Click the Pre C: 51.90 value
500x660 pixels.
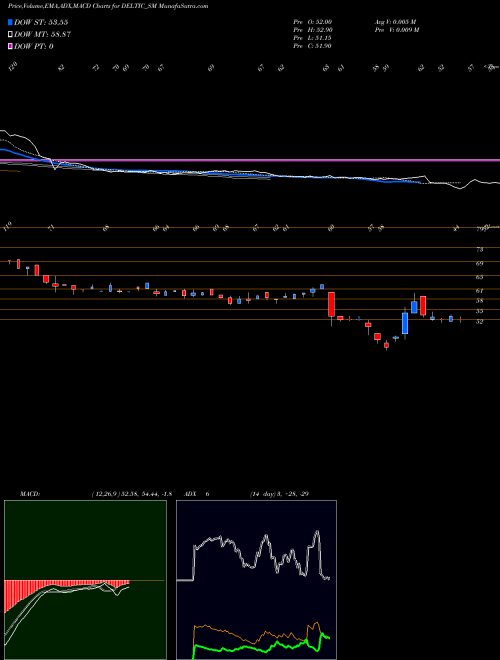click(313, 46)
